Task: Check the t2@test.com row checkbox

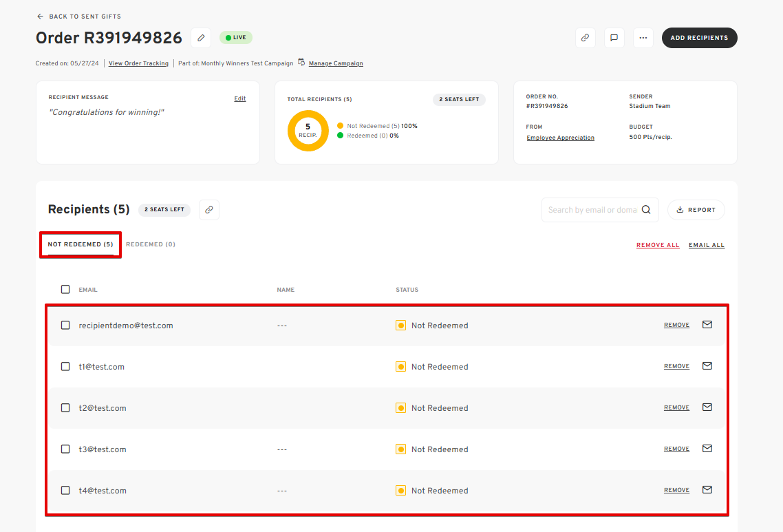Action: click(65, 408)
